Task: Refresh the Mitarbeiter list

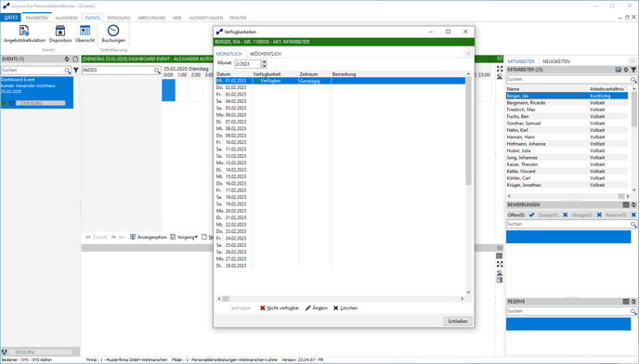Action: (626, 70)
